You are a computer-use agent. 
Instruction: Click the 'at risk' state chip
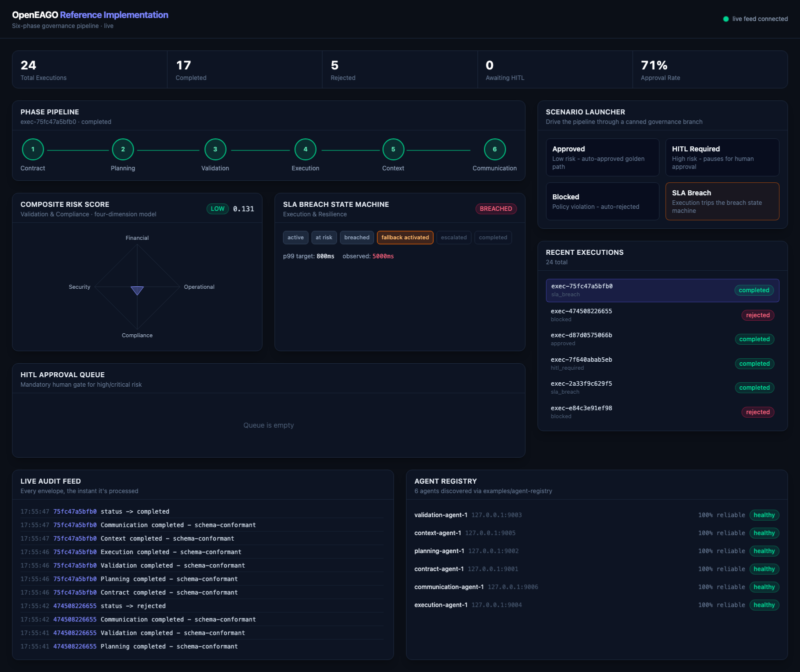pos(324,238)
